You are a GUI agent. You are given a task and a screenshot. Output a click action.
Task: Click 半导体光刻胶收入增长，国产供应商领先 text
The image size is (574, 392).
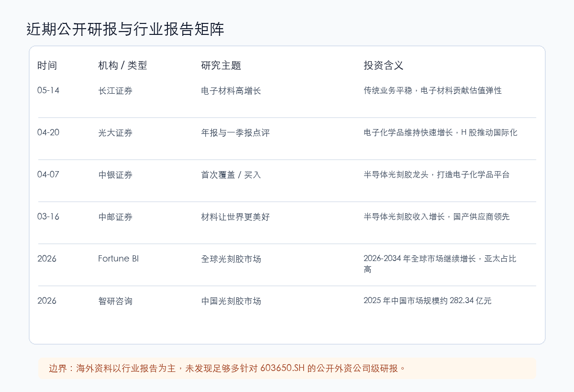pos(437,217)
